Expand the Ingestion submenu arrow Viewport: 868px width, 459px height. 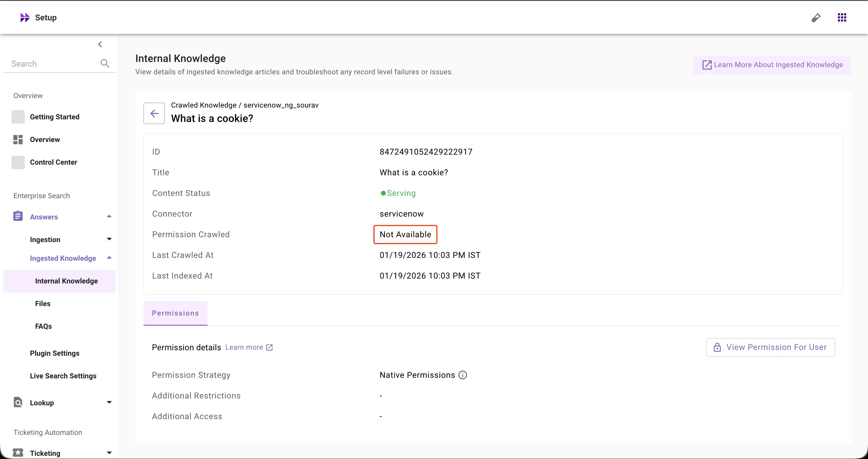[109, 240]
